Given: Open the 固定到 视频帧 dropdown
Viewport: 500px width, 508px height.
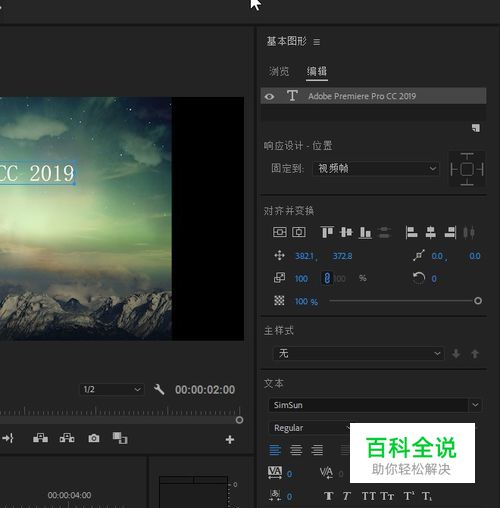Looking at the screenshot, I should tap(376, 169).
